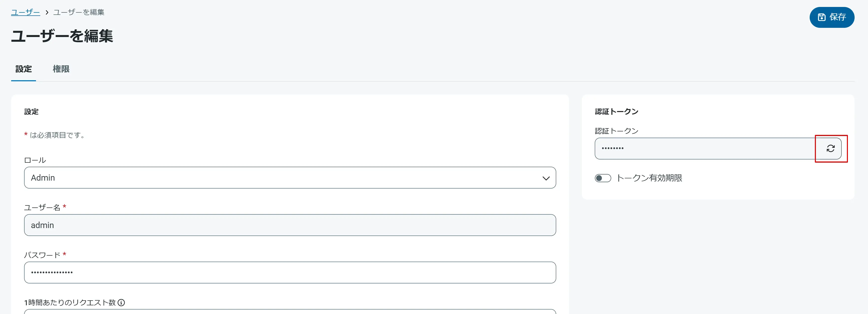This screenshot has width=868, height=314.
Task: Enable the トークン有効期限 switch
Action: 602,178
